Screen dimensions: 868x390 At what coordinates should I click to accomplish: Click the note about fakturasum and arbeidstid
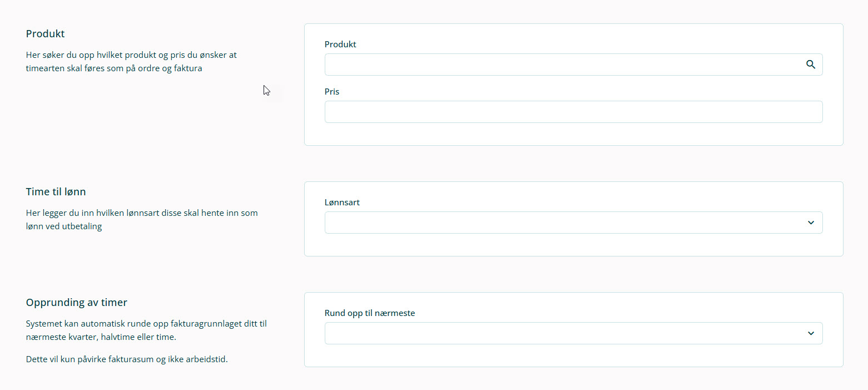(x=127, y=359)
